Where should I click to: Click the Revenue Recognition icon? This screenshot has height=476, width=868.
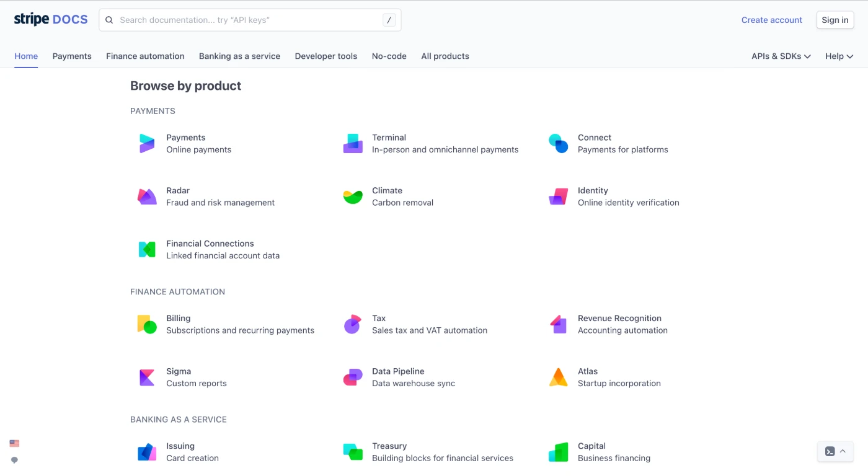click(559, 324)
